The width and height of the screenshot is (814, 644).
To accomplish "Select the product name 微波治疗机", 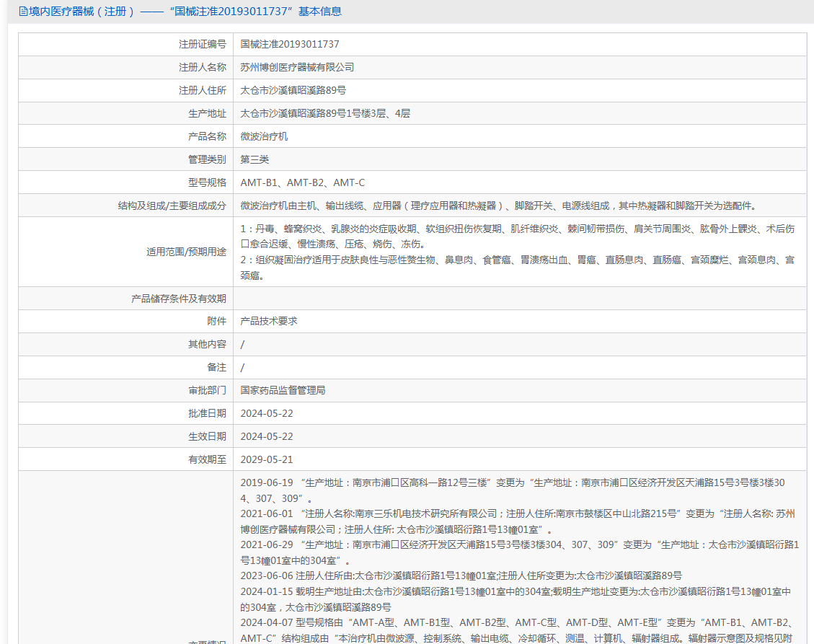I will [x=264, y=136].
